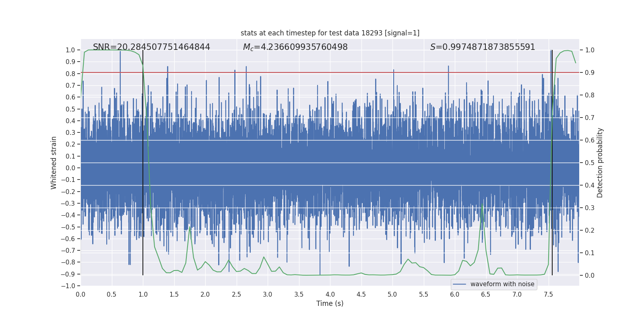Viewport: 644px width, 322px height.
Task: Click the 6.0 tick label on time axis
Action: [x=455, y=294]
